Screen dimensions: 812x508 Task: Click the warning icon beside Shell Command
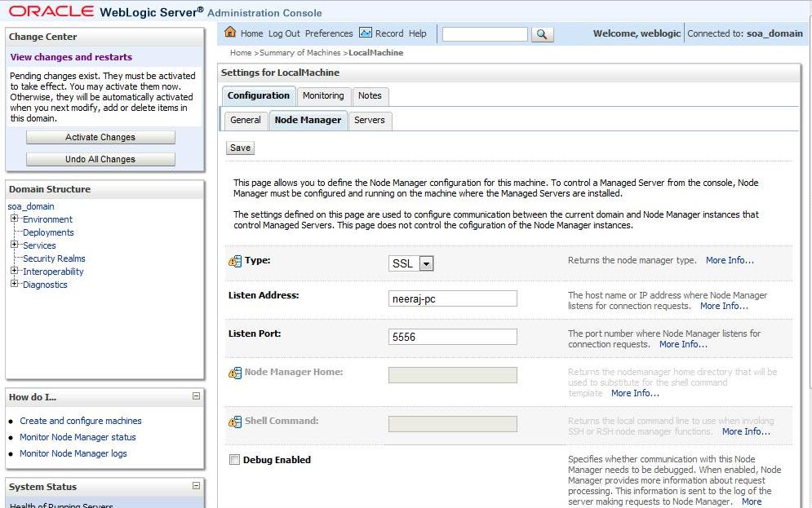pyautogui.click(x=235, y=422)
